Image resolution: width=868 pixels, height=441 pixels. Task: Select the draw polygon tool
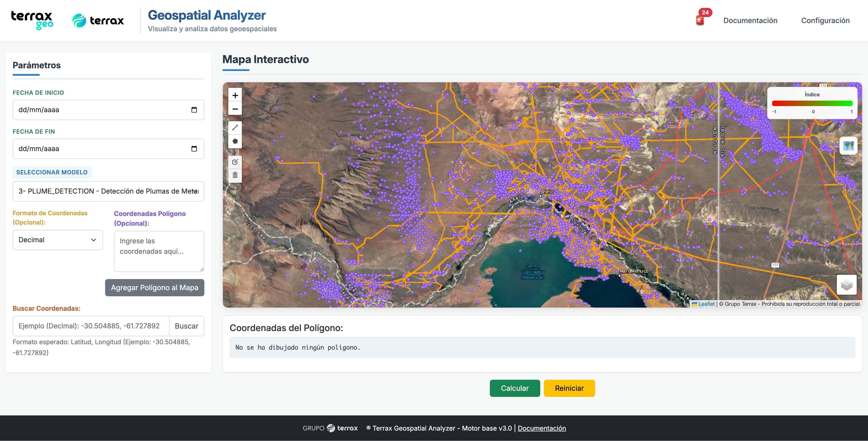(x=235, y=141)
